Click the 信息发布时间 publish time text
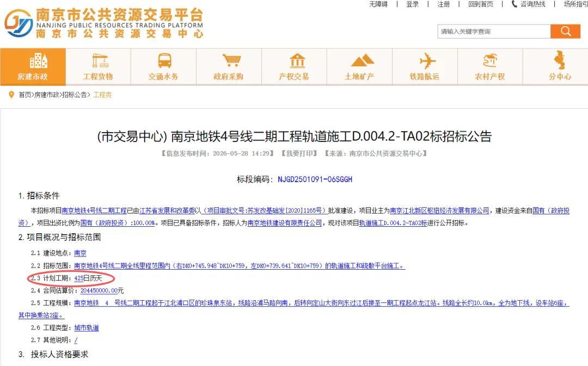The width and height of the screenshot is (588, 366). coord(218,153)
